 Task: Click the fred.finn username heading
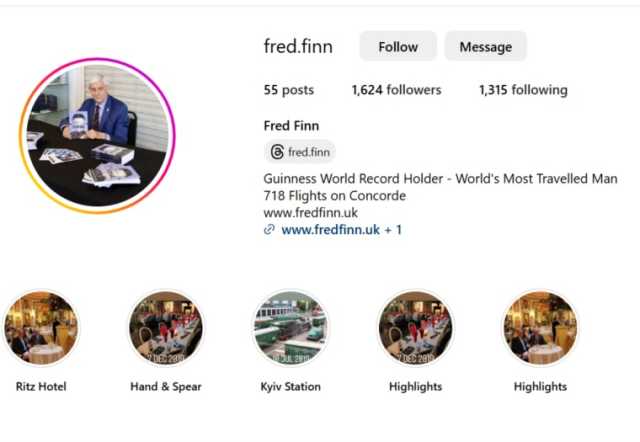298,46
